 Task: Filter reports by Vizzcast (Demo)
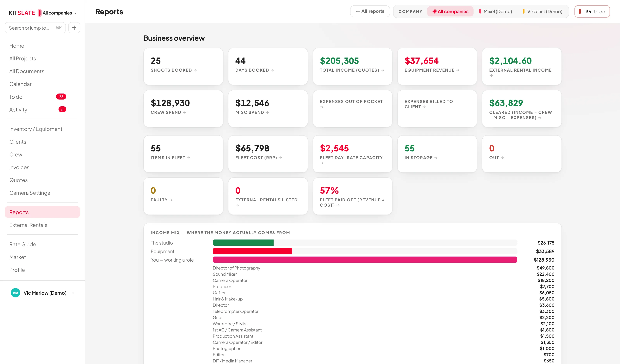coord(542,12)
